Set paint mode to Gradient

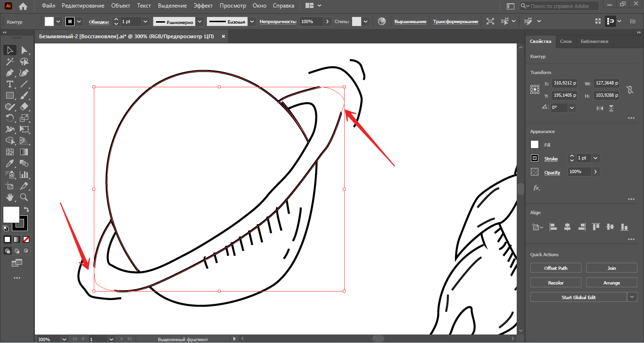[17, 239]
